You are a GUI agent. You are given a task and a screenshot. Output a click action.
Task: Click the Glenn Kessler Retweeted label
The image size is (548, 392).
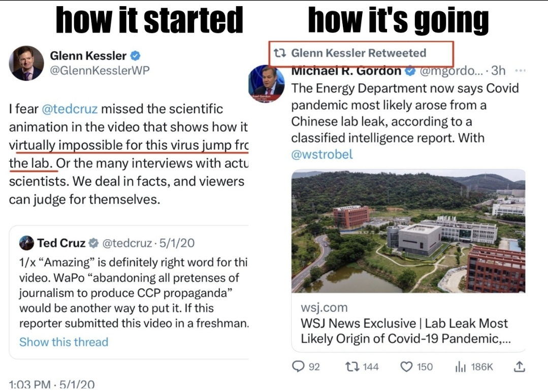(358, 53)
